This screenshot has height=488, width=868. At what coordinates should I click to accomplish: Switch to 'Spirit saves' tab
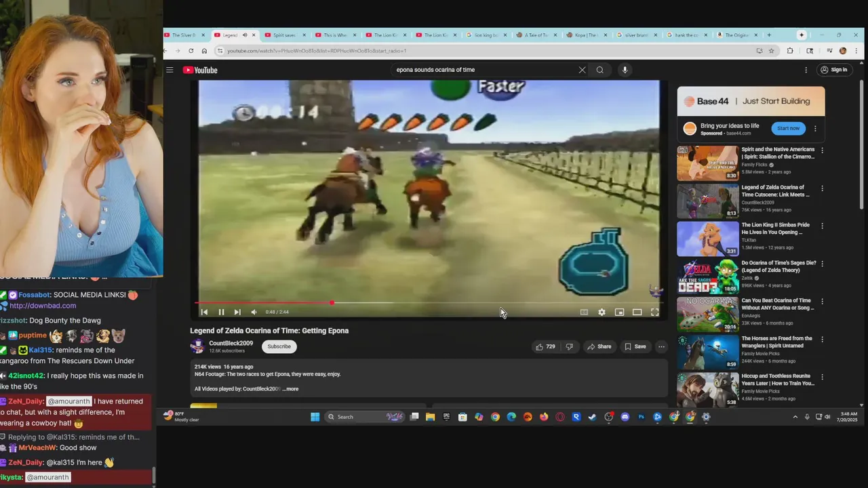tap(284, 35)
